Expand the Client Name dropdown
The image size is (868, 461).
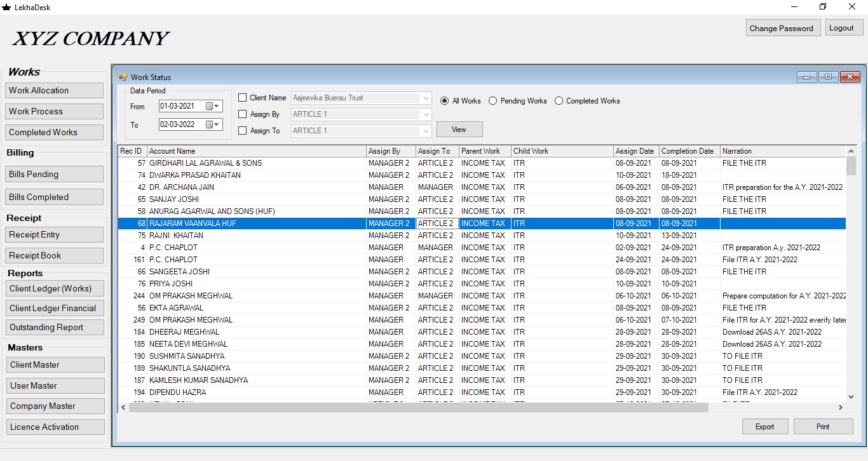[x=425, y=98]
